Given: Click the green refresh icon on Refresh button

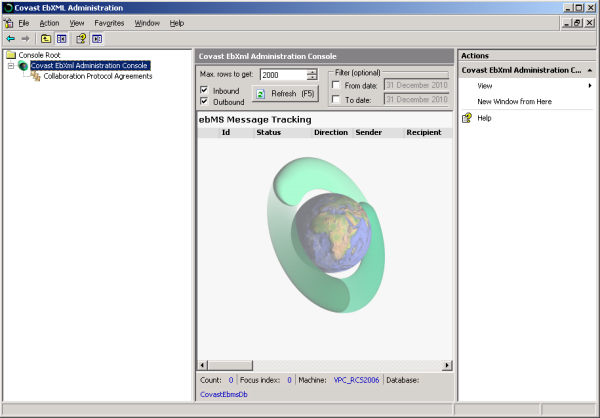Looking at the screenshot, I should (x=261, y=94).
